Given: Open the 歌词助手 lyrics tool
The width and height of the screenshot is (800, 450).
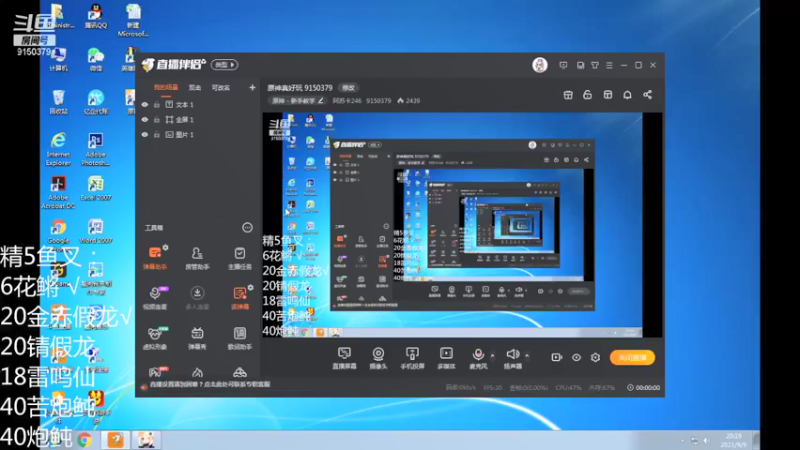Looking at the screenshot, I should [239, 338].
